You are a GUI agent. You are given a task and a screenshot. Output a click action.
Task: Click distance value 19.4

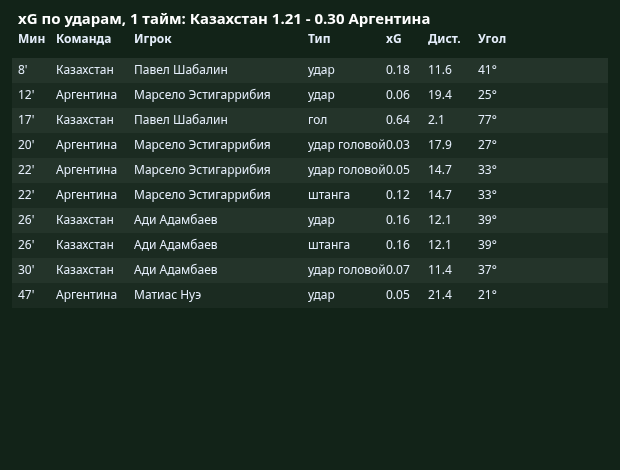[440, 95]
